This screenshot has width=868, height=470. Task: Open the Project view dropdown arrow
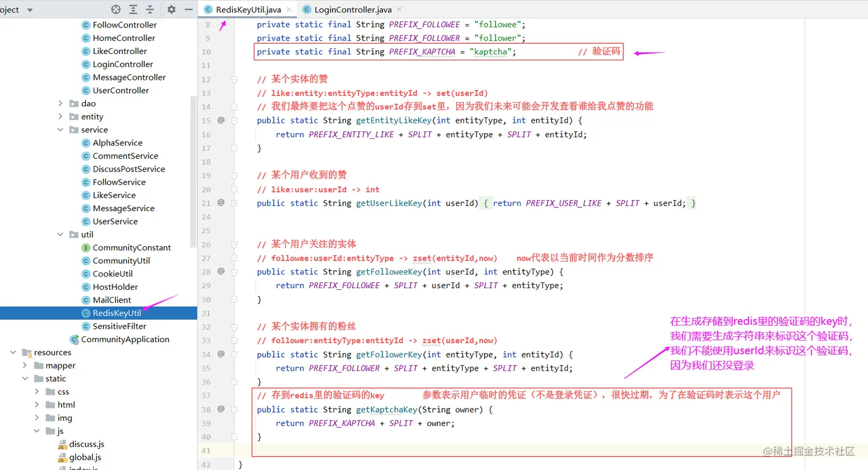[x=30, y=10]
